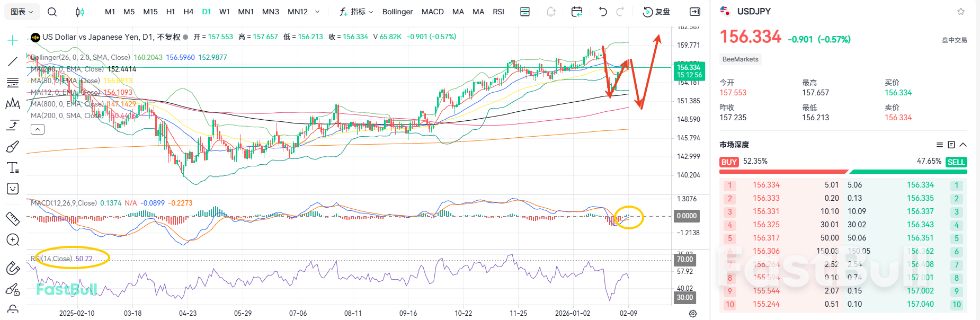This screenshot has width=980, height=320.
Task: Click the 复盘 replay button
Action: [x=656, y=12]
